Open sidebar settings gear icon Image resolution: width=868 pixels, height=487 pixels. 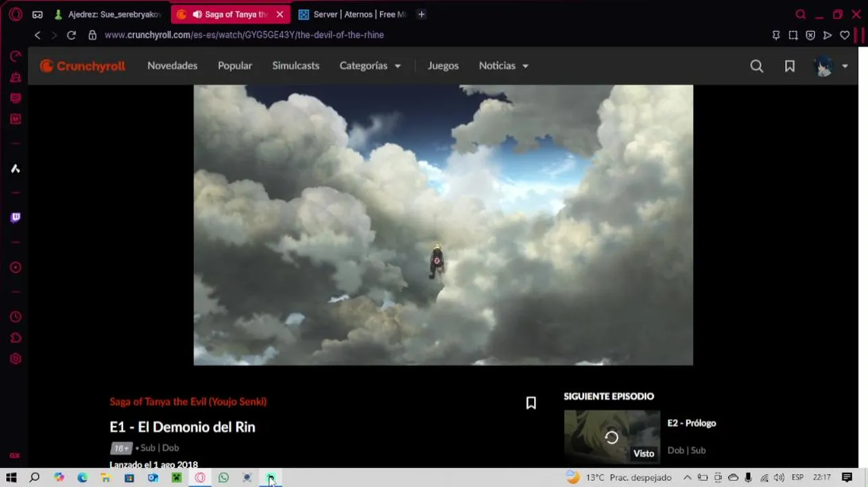pos(15,359)
